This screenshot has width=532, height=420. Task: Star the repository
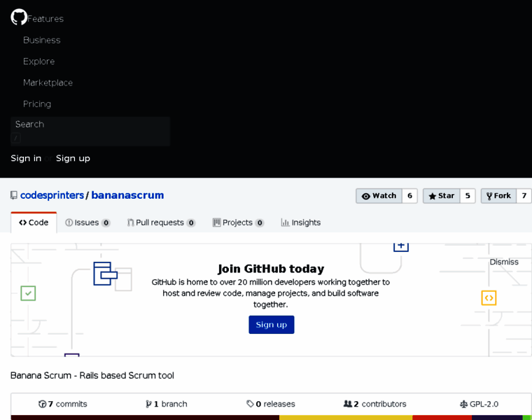442,196
